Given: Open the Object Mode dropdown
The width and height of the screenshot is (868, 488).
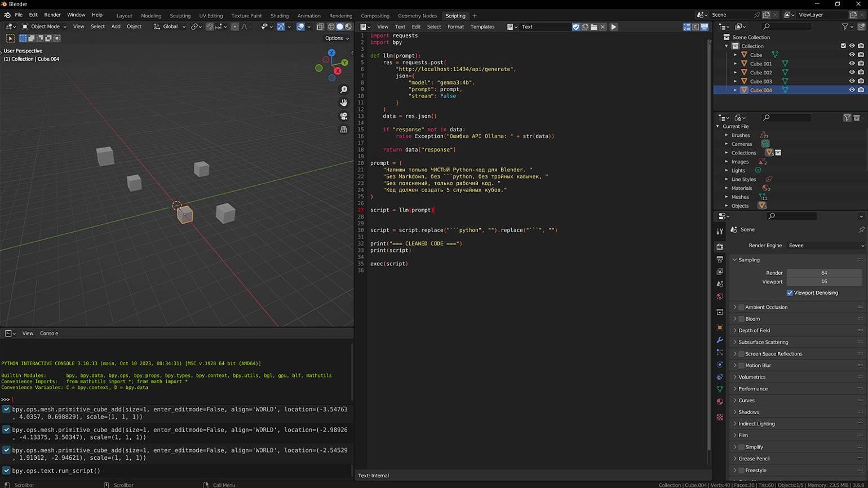Looking at the screenshot, I should [x=45, y=26].
